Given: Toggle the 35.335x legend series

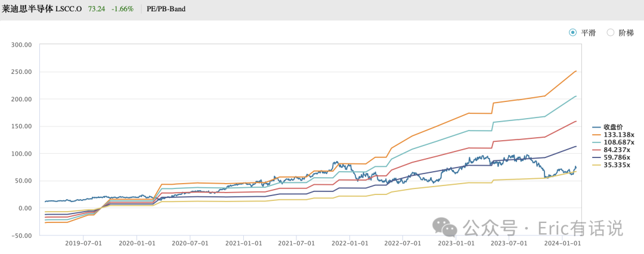Looking at the screenshot, I should coord(612,165).
